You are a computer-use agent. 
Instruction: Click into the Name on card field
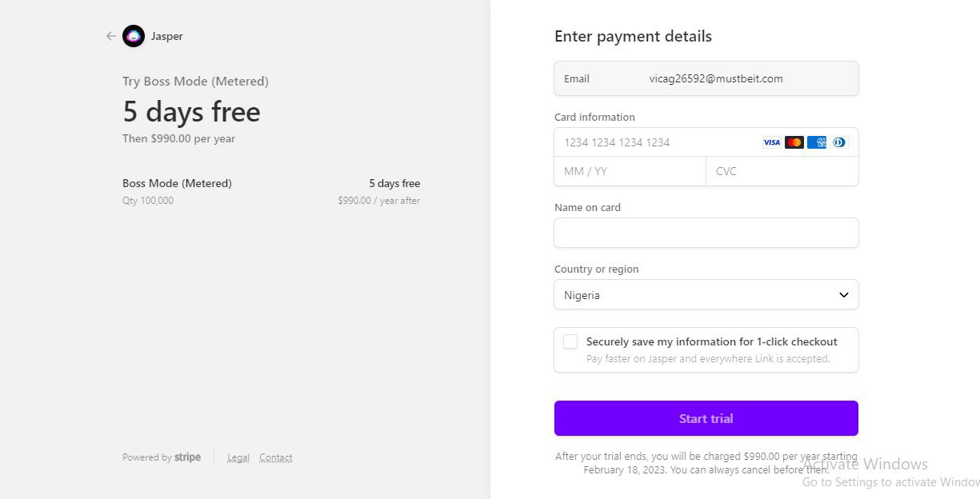pyautogui.click(x=706, y=233)
